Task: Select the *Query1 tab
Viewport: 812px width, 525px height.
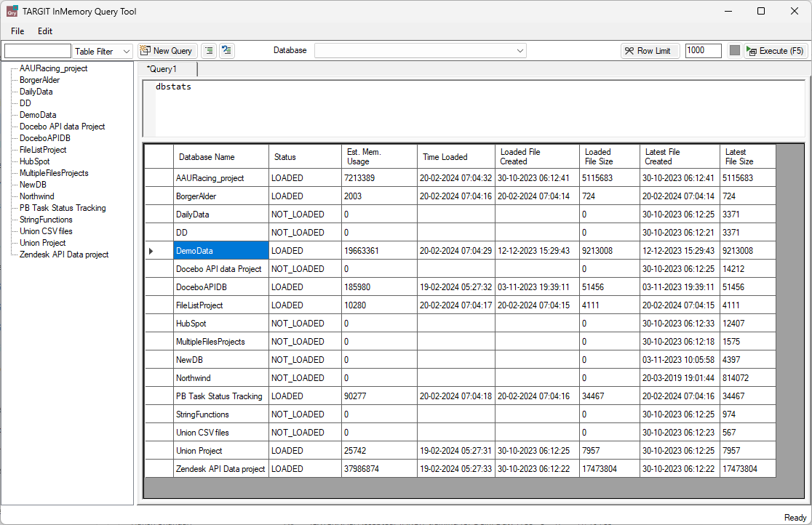Action: tap(167, 69)
